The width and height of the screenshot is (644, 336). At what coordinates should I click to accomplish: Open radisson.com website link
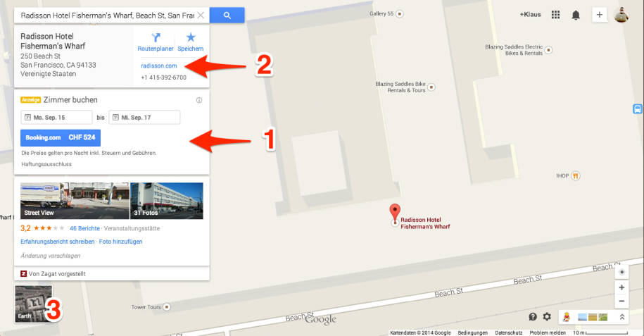point(159,66)
